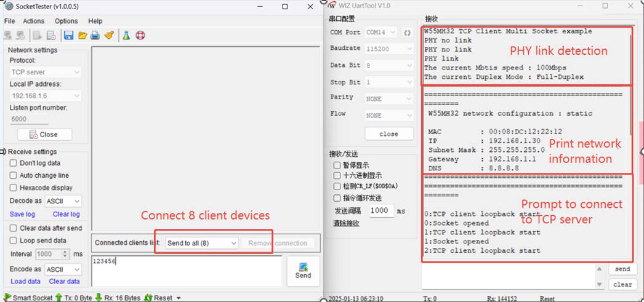Image resolution: width=644 pixels, height=302 pixels.
Task: Enable the Hexacode display checkbox
Action: tap(14, 188)
